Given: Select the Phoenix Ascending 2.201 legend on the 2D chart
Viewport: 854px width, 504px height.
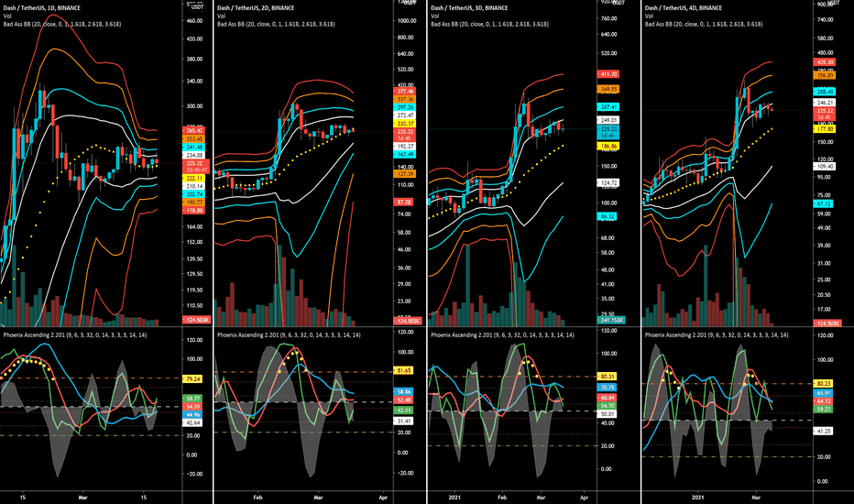Looking at the screenshot, I should point(290,335).
